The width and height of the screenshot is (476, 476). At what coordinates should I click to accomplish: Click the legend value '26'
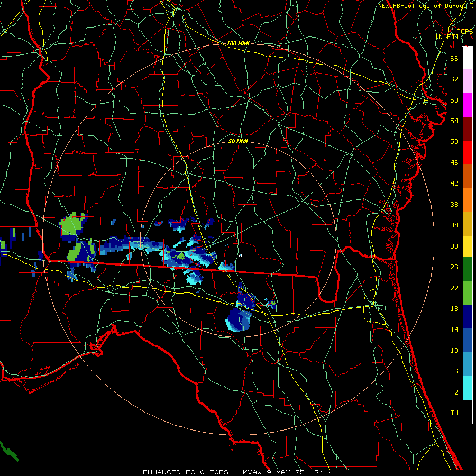click(x=454, y=267)
